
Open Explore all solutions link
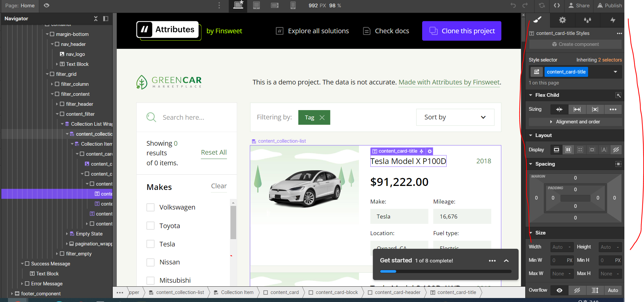(x=312, y=31)
